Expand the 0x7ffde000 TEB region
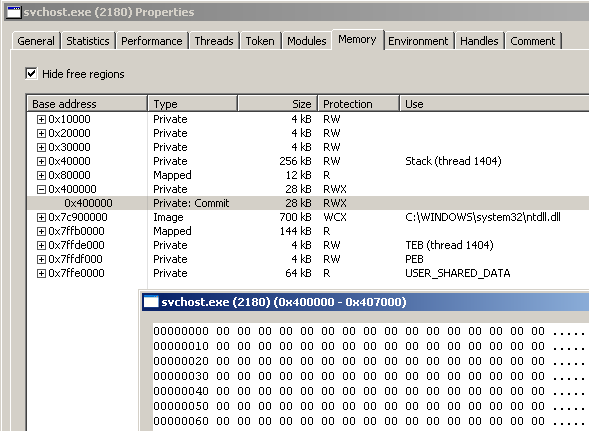Image resolution: width=589 pixels, height=431 pixels. [41, 245]
